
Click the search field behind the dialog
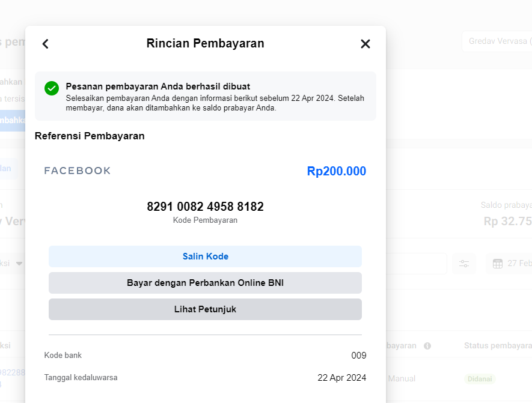[416, 264]
